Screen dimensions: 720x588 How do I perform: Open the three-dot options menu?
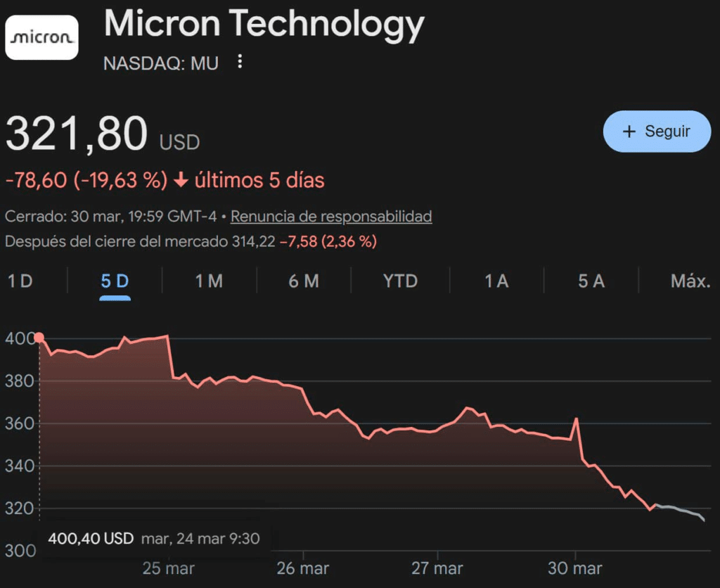239,62
